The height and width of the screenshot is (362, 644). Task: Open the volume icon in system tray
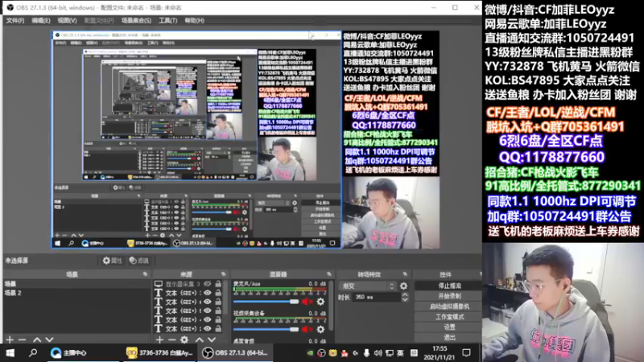(x=378, y=353)
